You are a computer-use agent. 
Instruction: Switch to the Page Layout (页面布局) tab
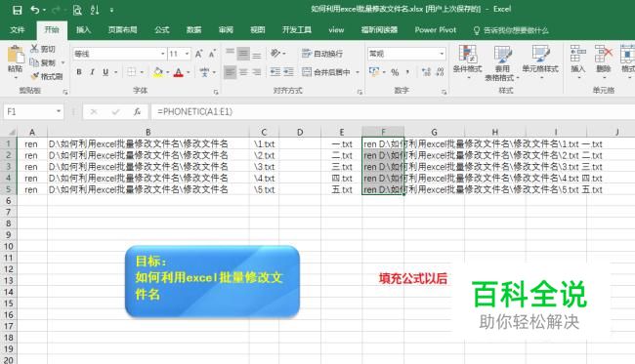pos(122,30)
